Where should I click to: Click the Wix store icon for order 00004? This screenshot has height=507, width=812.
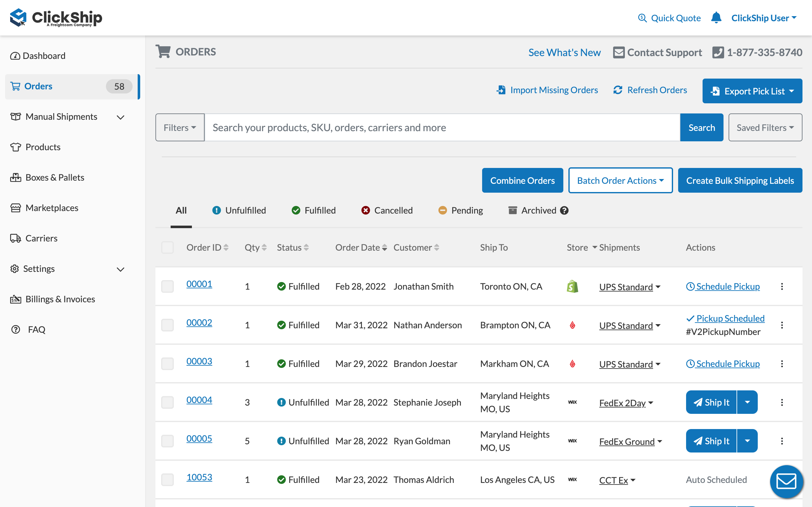coord(573,402)
